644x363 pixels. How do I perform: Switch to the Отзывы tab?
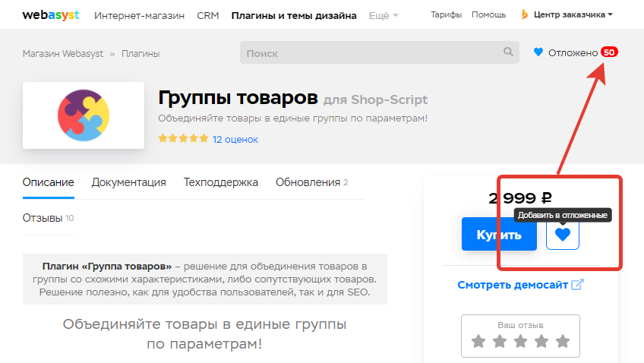[x=48, y=218]
